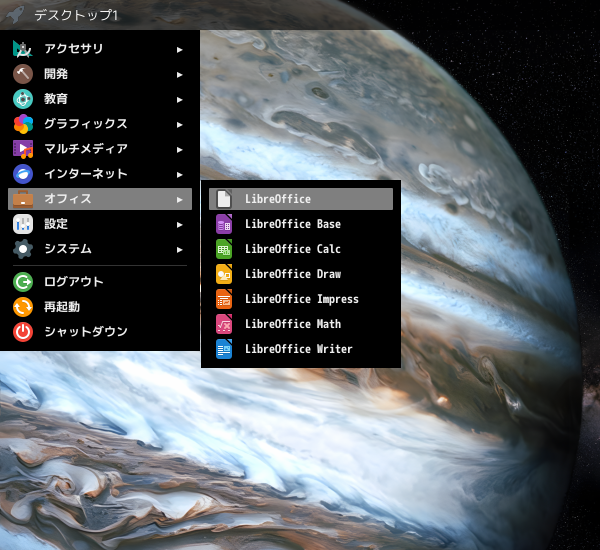600x550 pixels.
Task: Click the グラフィックス colorful icon
Action: click(23, 124)
